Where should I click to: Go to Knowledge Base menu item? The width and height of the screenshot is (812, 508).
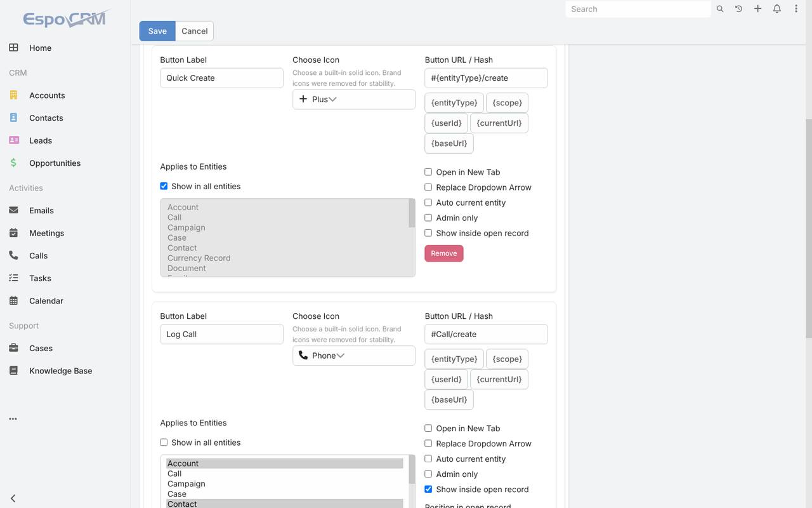tap(60, 371)
